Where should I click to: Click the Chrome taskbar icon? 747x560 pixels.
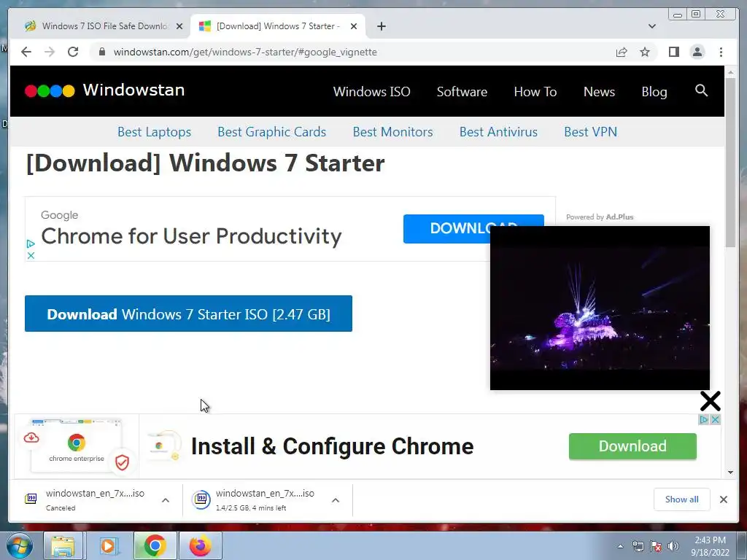point(155,545)
